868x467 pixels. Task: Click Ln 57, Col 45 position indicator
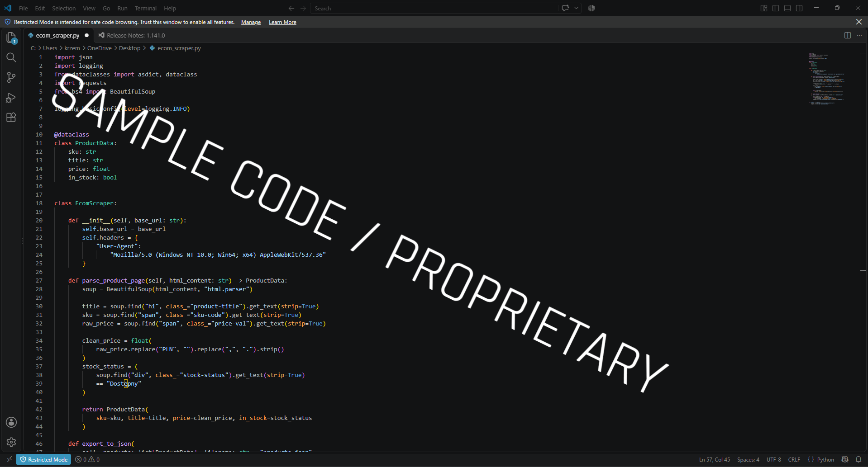pos(714,459)
